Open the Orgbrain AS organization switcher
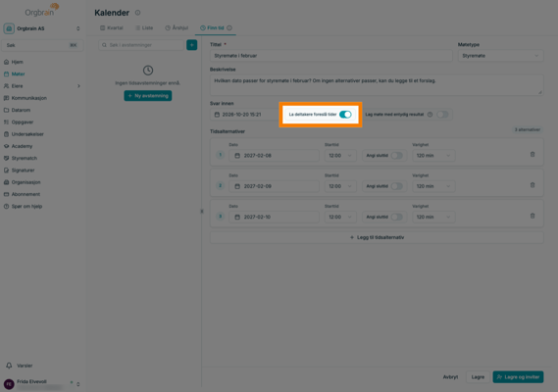This screenshot has width=558, height=392. click(x=42, y=28)
